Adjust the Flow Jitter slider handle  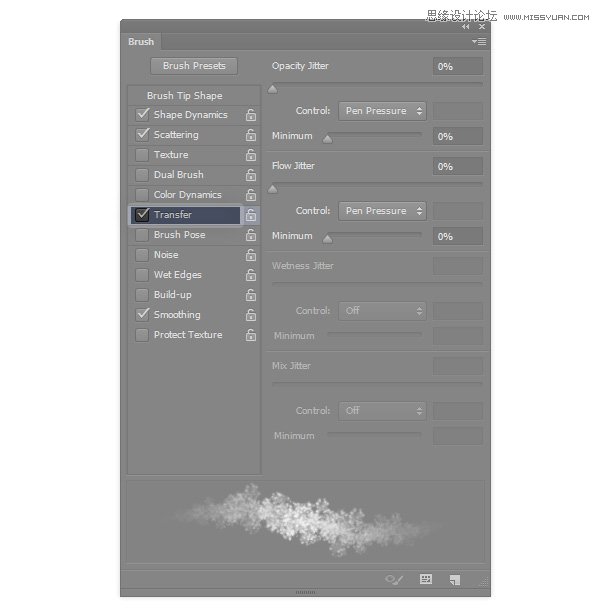(272, 189)
